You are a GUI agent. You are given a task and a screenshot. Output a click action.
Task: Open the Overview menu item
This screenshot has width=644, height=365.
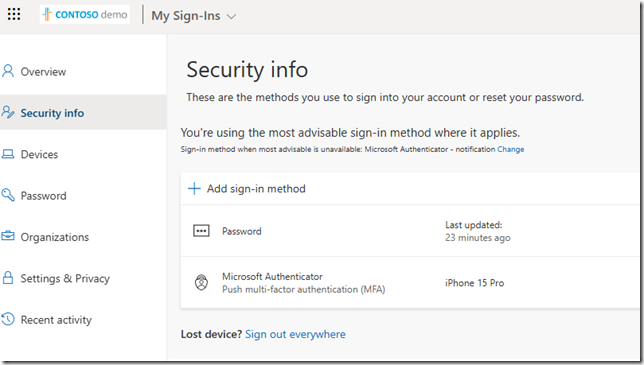[43, 72]
